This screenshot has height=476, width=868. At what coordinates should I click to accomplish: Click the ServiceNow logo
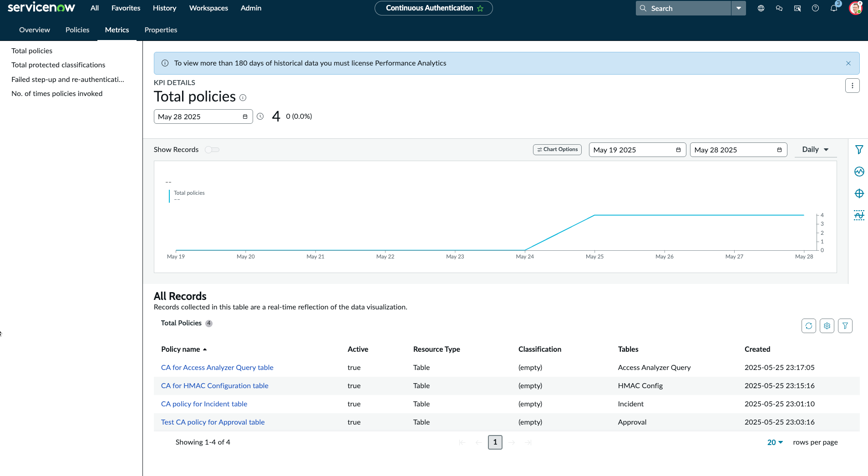pos(41,8)
